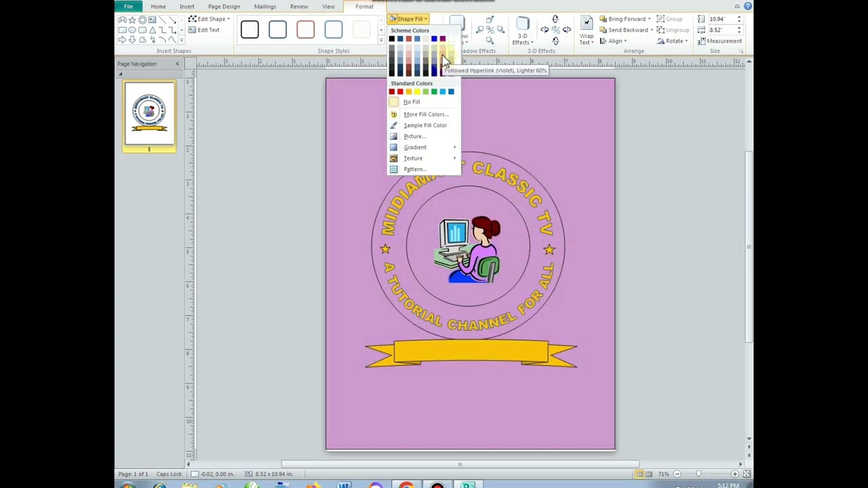Screen dimensions: 868x488
Task: Click the Measurement button
Action: (719, 41)
